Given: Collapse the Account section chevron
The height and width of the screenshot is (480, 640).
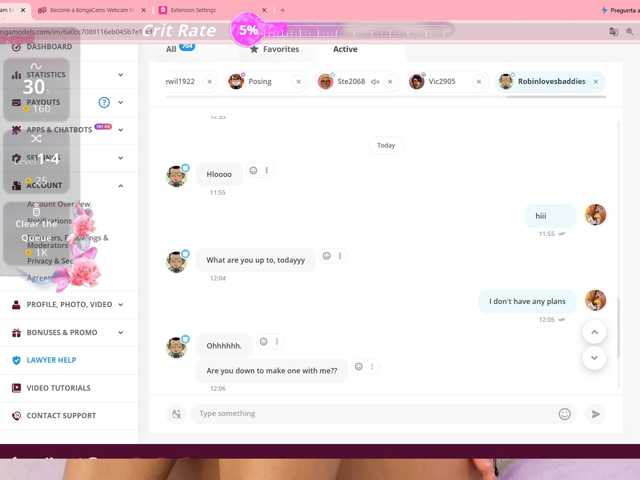Looking at the screenshot, I should click(121, 186).
